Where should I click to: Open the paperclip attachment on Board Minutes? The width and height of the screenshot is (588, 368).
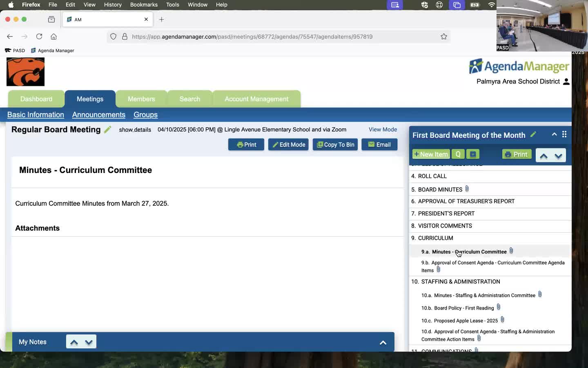coord(467,189)
